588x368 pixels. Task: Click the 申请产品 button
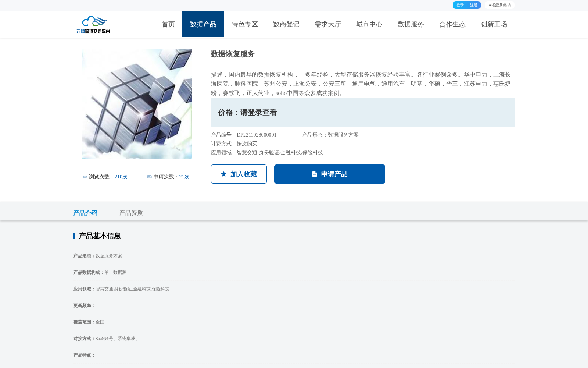[x=330, y=174]
